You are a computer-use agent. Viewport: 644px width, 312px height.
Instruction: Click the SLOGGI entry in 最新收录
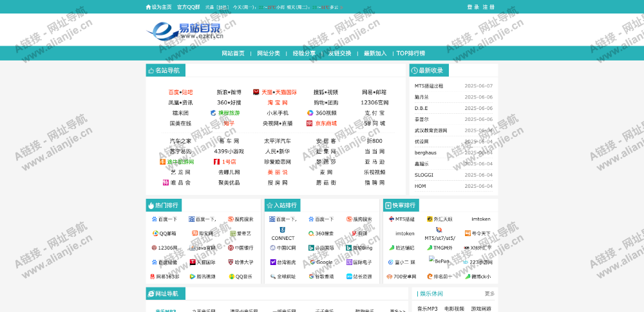[424, 175]
